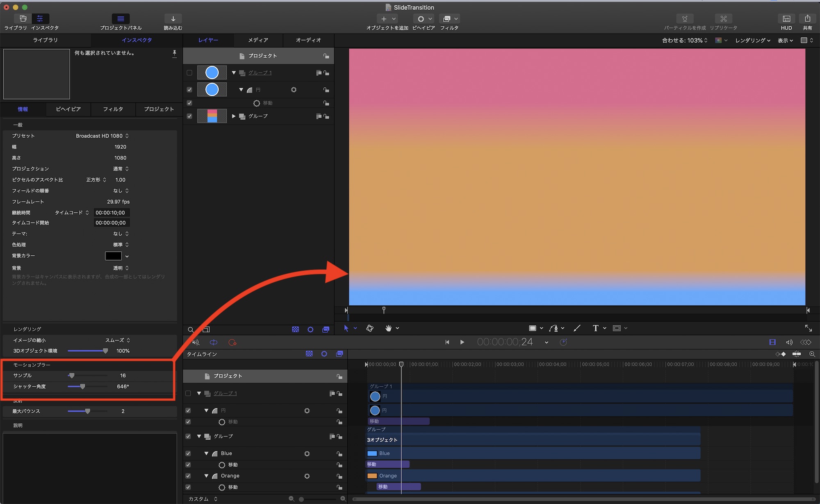Screen dimensions: 820x504
Task: Toggle the loop playback icon
Action: (214, 343)
